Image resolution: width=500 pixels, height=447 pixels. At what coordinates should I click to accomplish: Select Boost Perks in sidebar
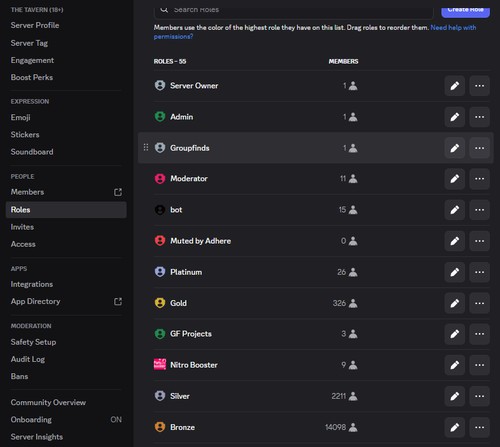pyautogui.click(x=32, y=77)
